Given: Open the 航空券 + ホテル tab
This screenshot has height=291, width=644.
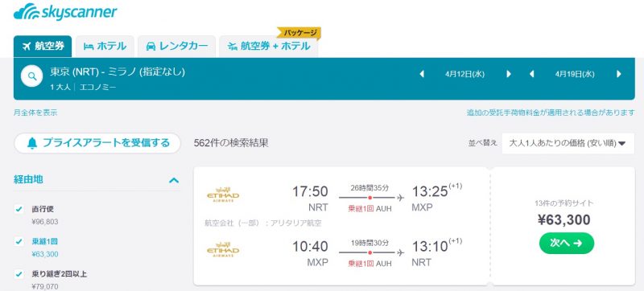Looking at the screenshot, I should click(x=269, y=47).
